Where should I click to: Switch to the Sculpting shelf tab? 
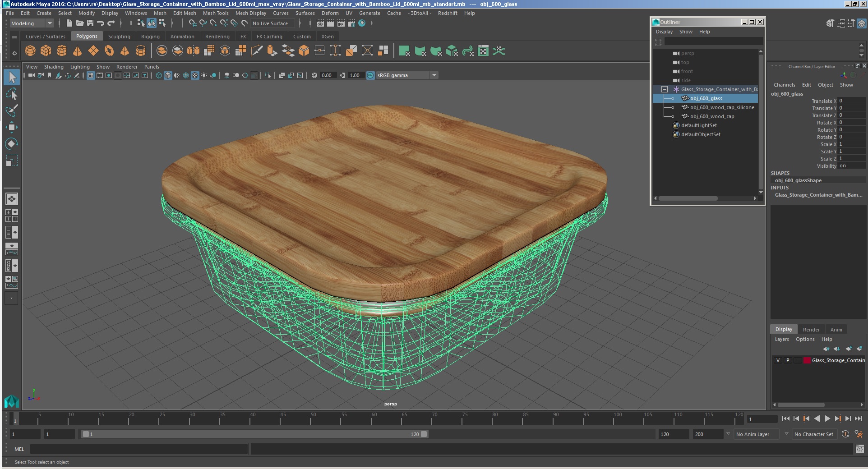pyautogui.click(x=119, y=37)
